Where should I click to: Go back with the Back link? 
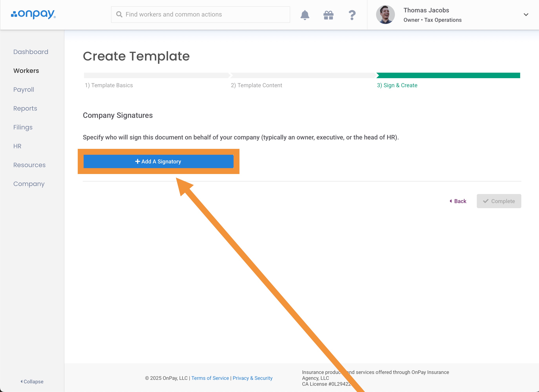(x=458, y=201)
